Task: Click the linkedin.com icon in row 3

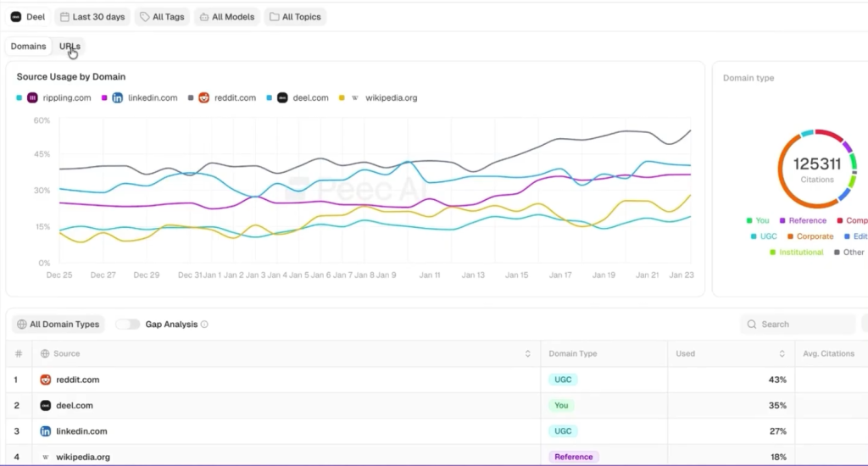Action: (46, 431)
